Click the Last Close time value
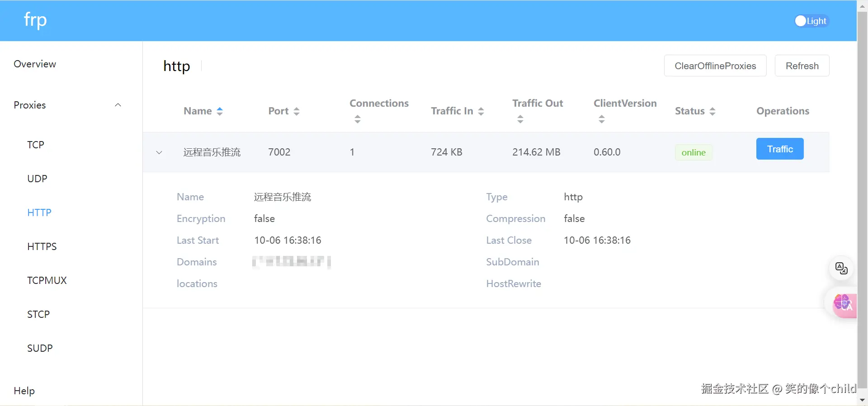 [x=597, y=240]
